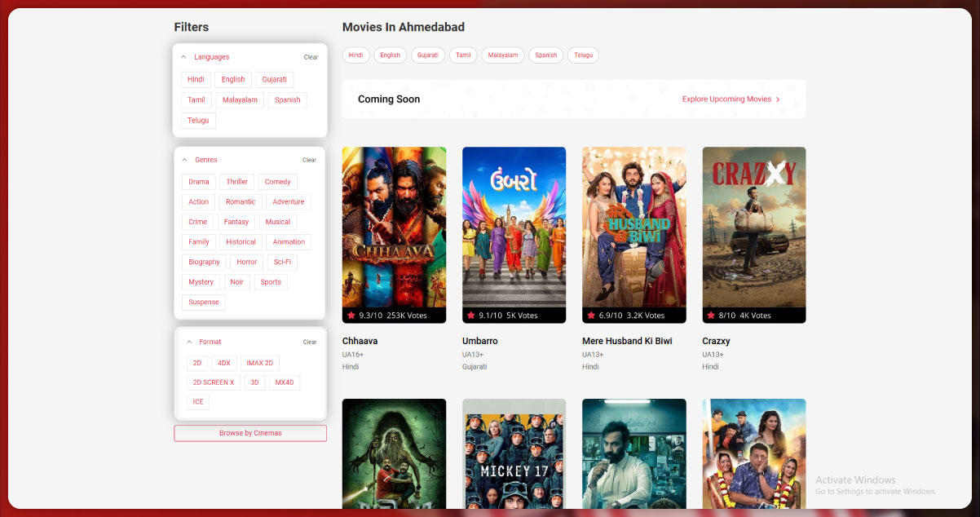The image size is (980, 517).
Task: Open the Crazxy movie poster
Action: [x=754, y=235]
